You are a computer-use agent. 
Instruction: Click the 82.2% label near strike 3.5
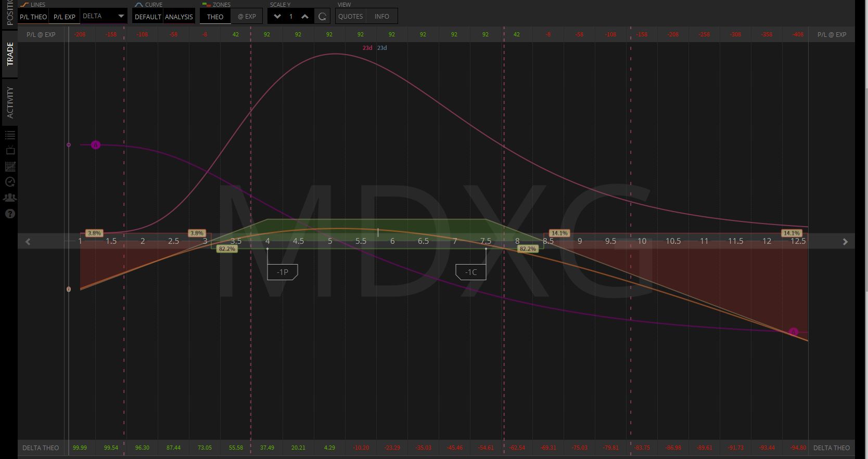click(x=227, y=249)
